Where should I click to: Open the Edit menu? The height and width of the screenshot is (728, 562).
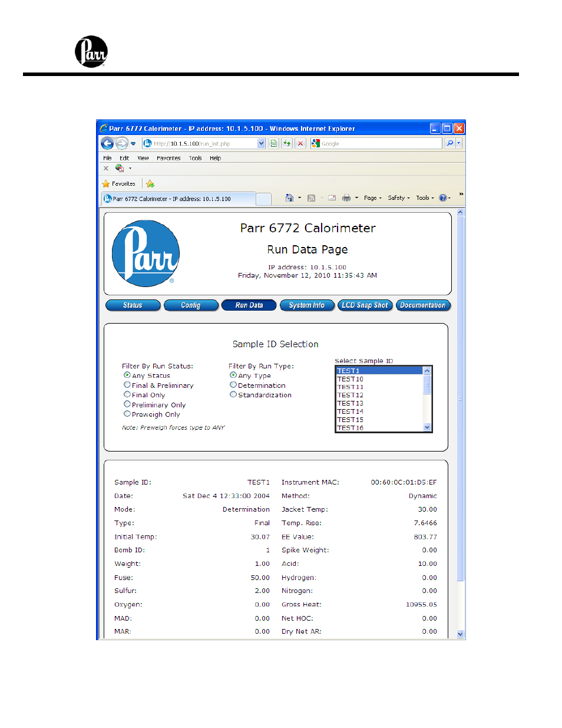124,158
